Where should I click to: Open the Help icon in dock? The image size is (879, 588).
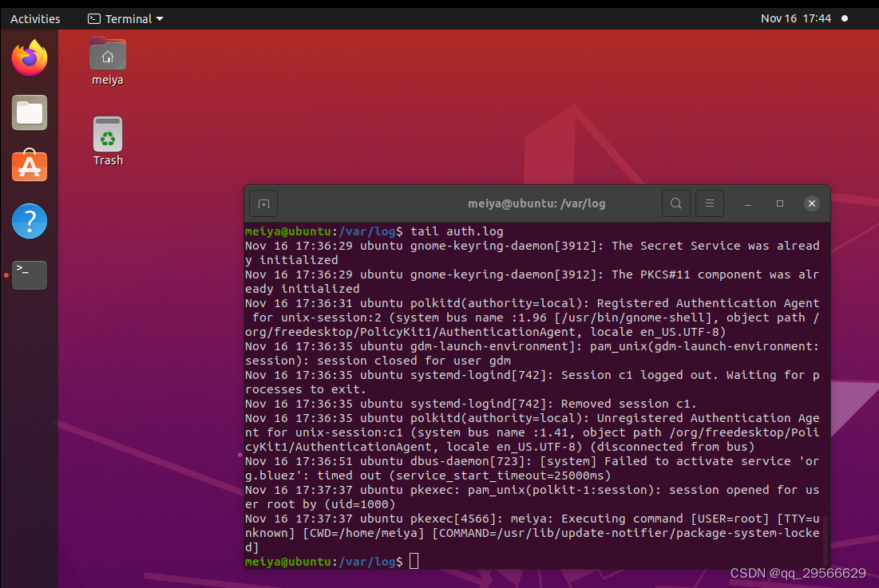click(x=30, y=221)
